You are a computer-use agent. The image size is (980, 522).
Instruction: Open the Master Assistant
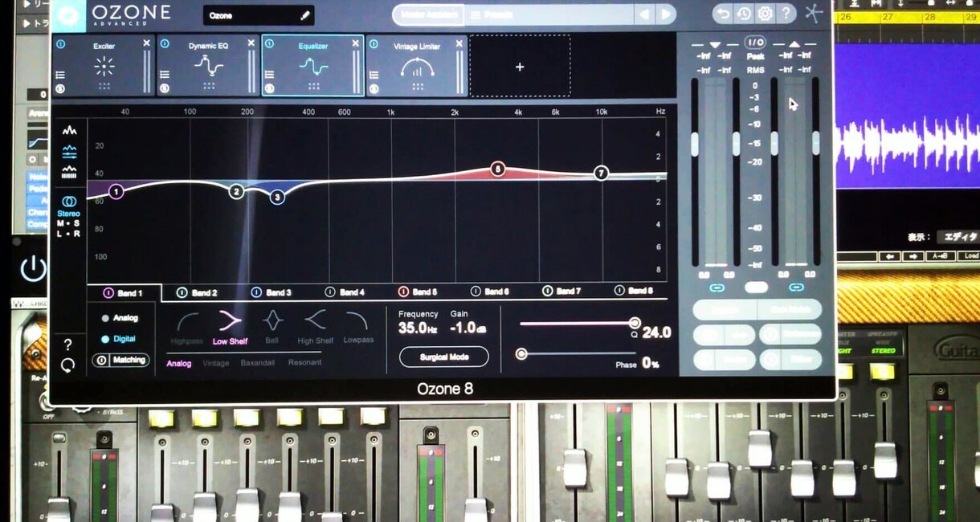tap(429, 14)
